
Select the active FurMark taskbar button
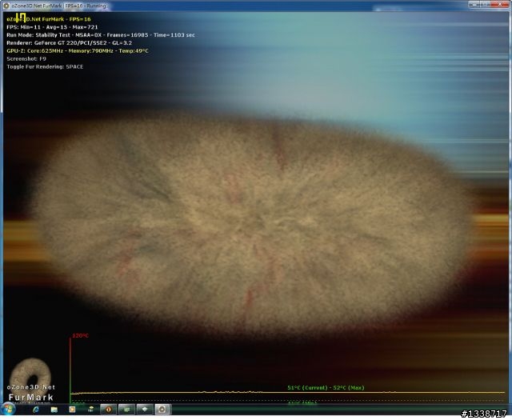tap(162, 410)
